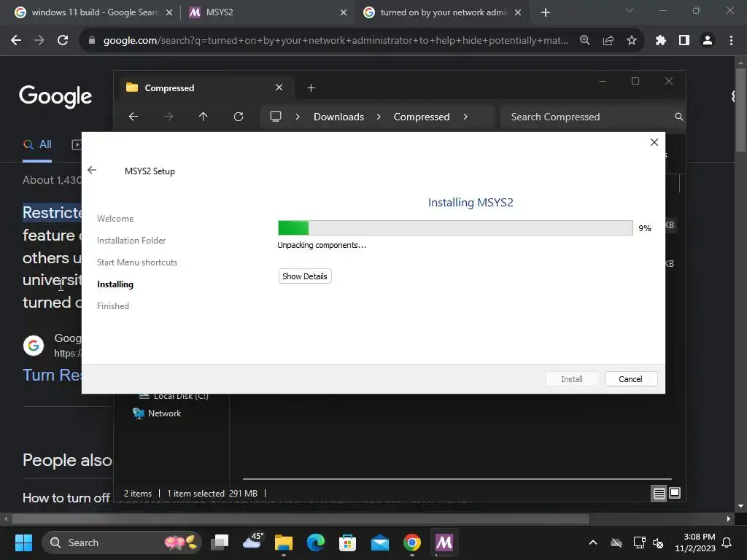Click the Installing MSYS2 progress bar

tap(455, 227)
